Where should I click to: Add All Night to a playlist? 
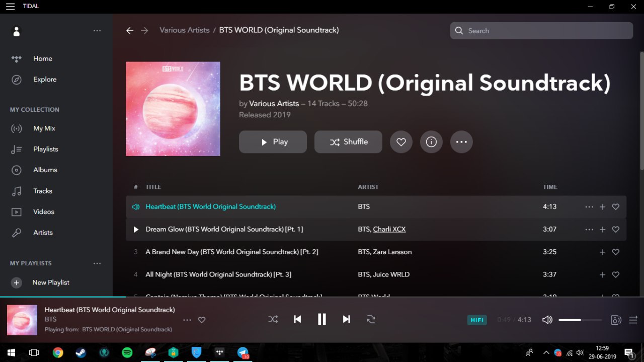coord(602,275)
